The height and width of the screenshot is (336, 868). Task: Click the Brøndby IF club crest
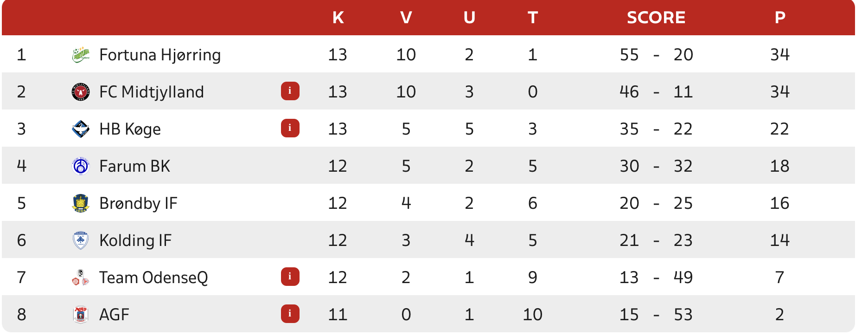[81, 203]
